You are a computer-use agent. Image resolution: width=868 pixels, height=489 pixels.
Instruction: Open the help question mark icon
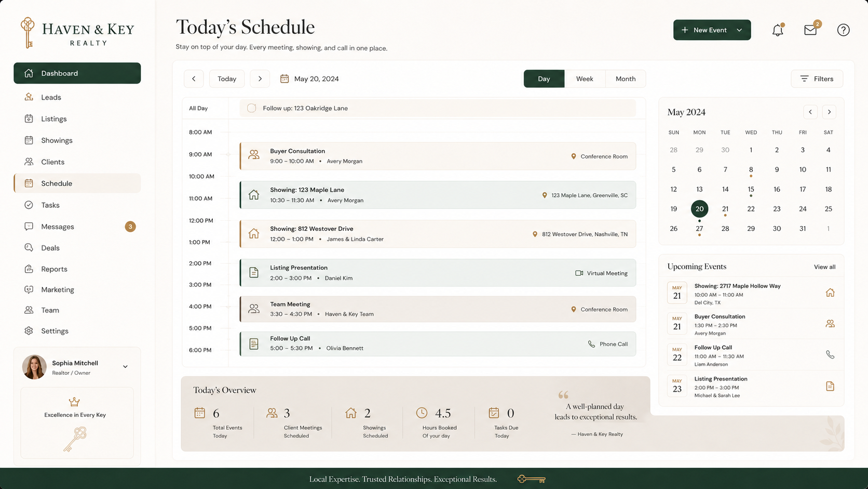point(843,30)
